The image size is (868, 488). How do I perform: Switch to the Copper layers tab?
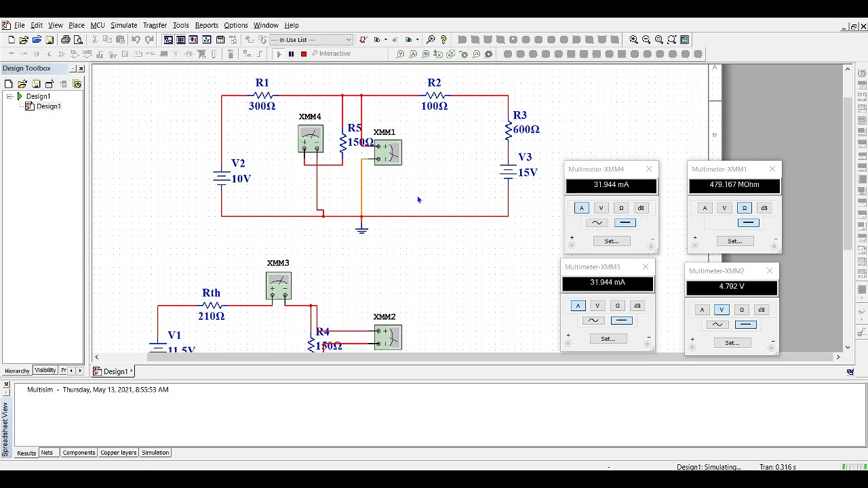pos(119,453)
